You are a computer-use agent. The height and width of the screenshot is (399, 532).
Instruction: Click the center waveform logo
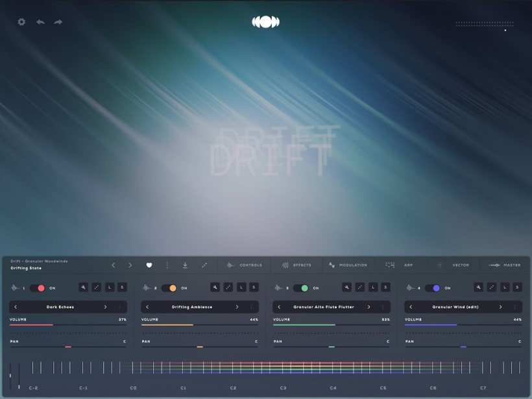[x=265, y=22]
